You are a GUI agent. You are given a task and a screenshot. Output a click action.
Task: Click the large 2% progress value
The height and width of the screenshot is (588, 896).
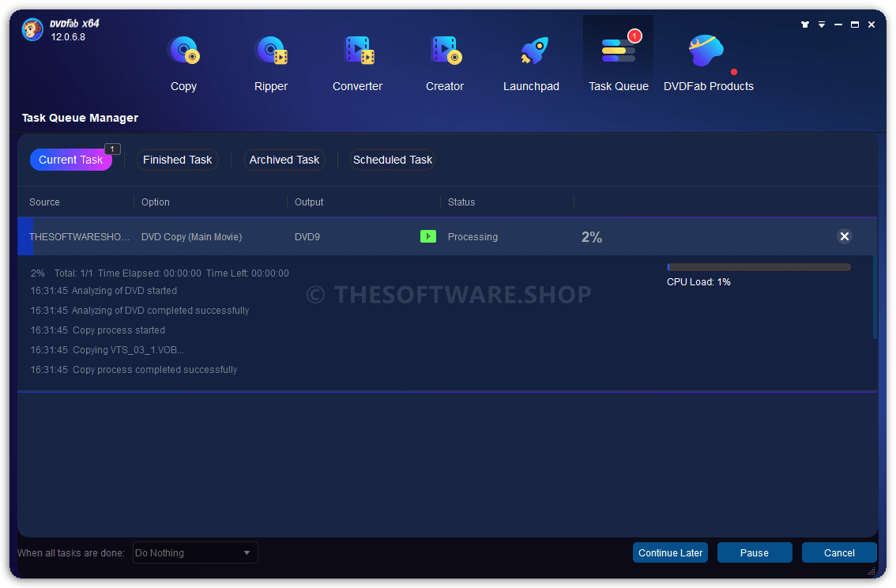[592, 237]
